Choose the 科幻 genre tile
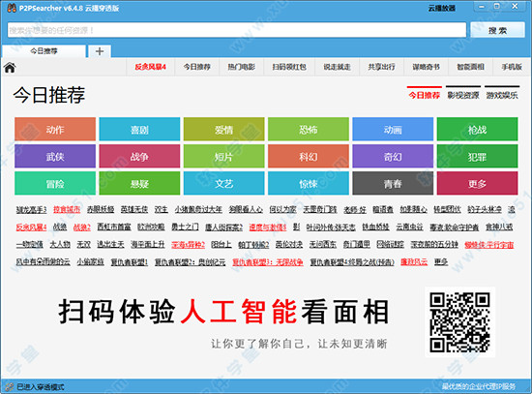Image resolution: width=532 pixels, height=394 pixels. pyautogui.click(x=309, y=156)
